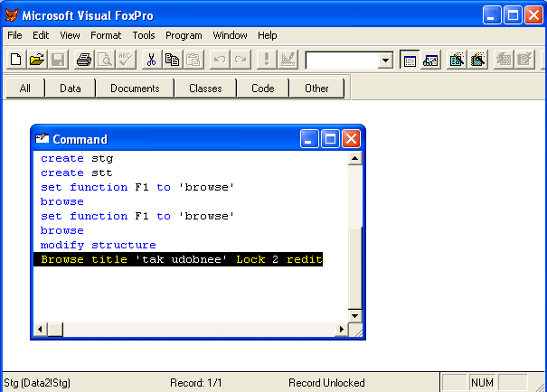Screen dimensions: 547x392
Task: Minimize the Command window
Action: click(309, 139)
